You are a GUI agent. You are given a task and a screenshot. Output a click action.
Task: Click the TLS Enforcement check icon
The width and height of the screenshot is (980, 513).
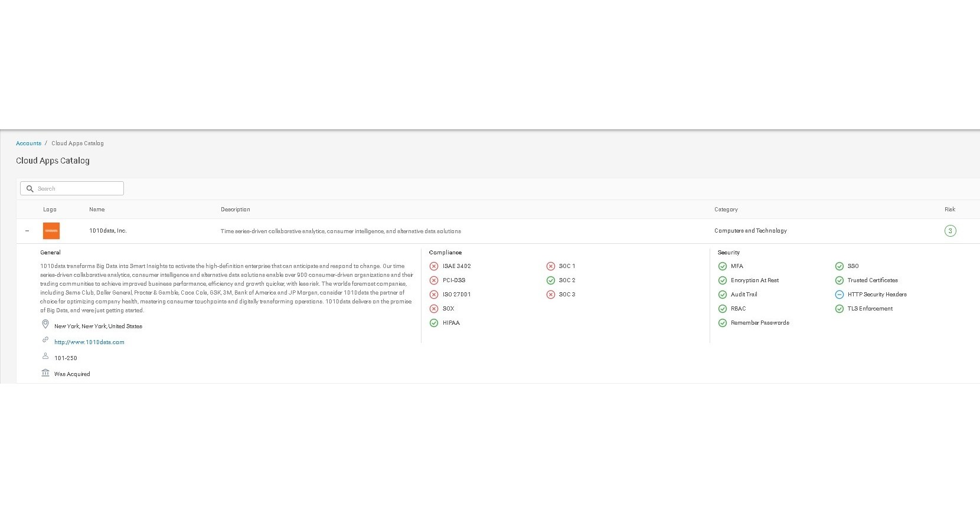click(x=839, y=309)
